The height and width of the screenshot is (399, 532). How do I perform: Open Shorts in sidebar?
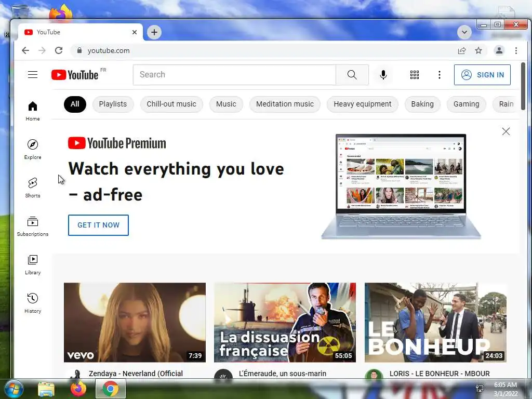click(x=33, y=188)
